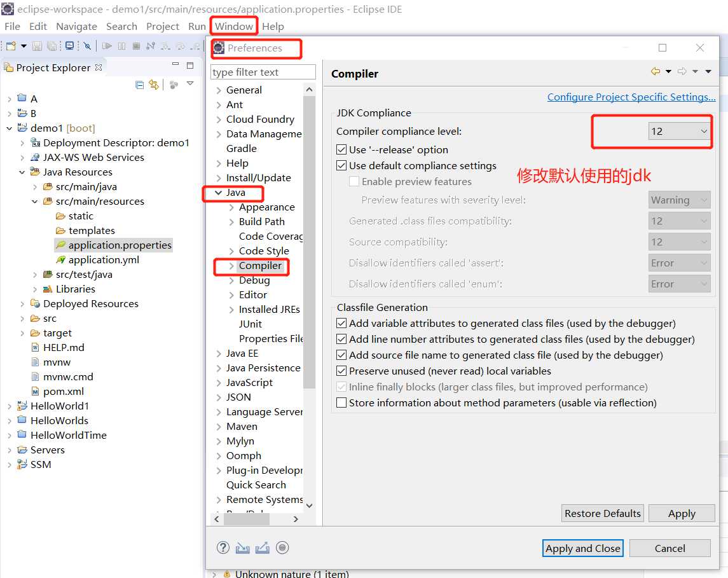This screenshot has width=728, height=578.
Task: Open Generated .class files compatibility dropdown
Action: (x=679, y=221)
